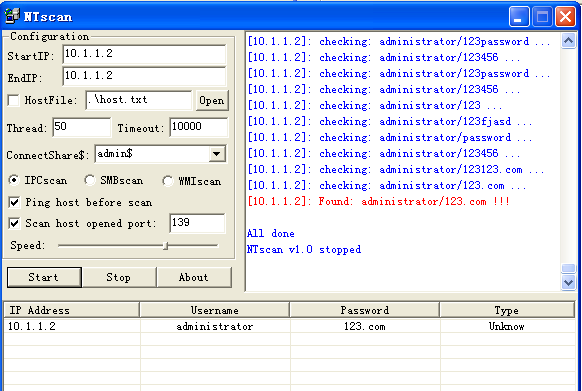Click the red Found administrator/123.com log line
This screenshot has width=582, height=391.
[379, 202]
